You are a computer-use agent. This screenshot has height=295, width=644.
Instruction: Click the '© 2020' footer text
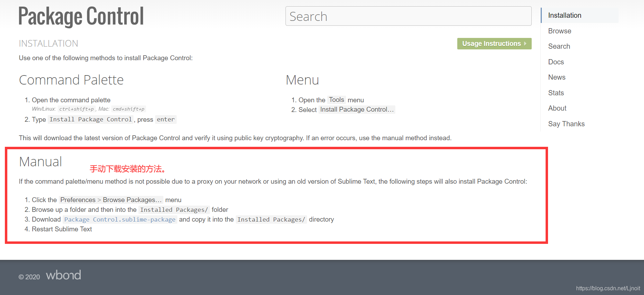click(x=29, y=277)
